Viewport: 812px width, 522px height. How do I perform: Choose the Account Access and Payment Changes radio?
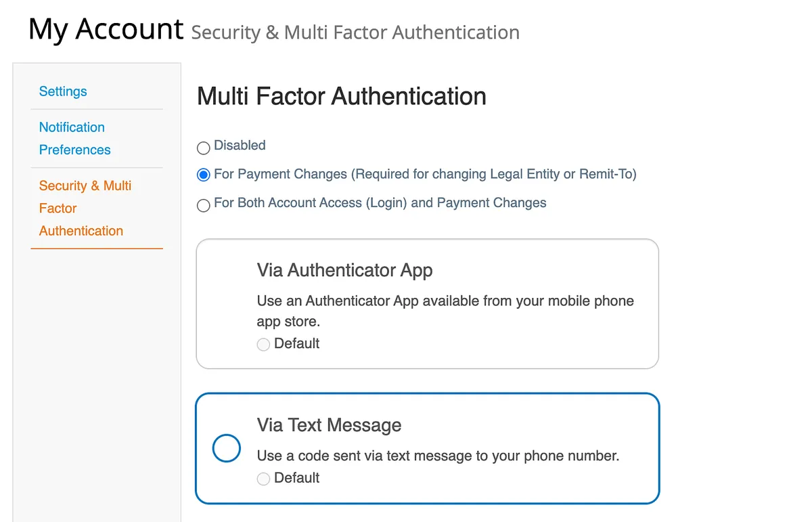pyautogui.click(x=203, y=205)
